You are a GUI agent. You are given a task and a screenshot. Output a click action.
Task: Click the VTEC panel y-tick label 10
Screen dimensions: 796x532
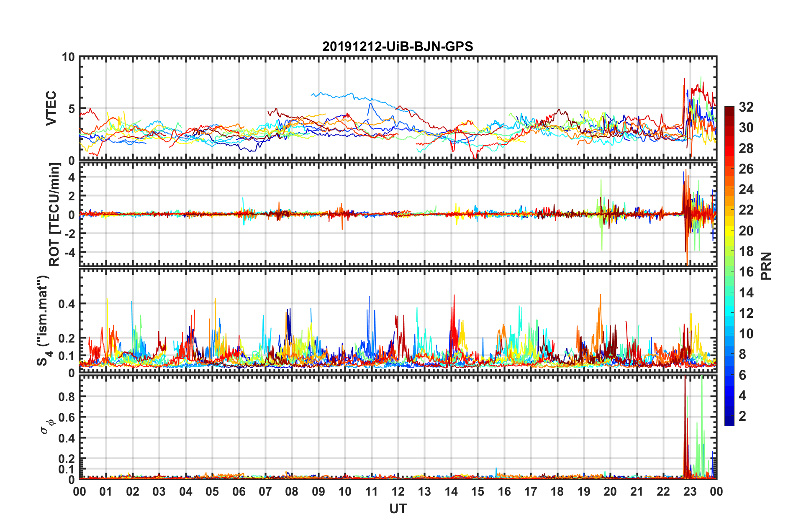[68, 57]
